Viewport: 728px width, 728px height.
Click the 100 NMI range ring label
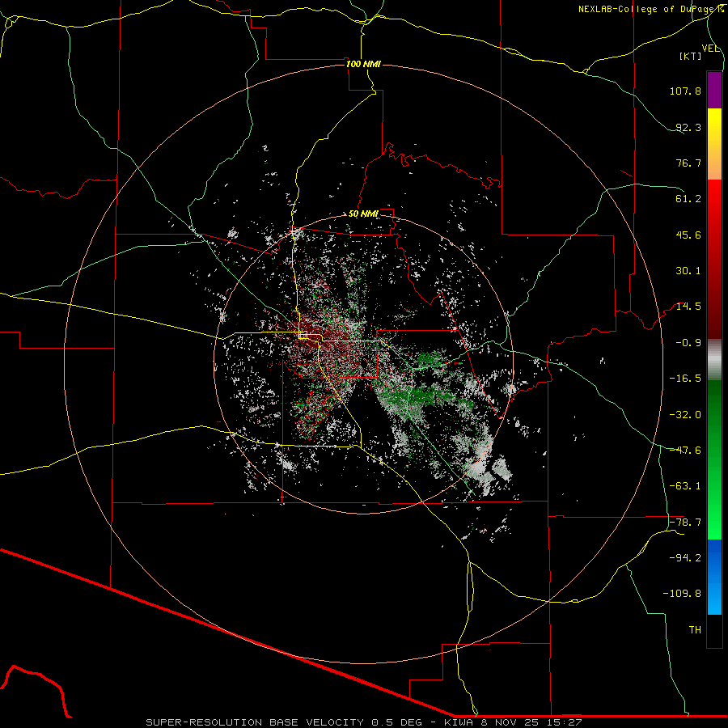coord(363,64)
